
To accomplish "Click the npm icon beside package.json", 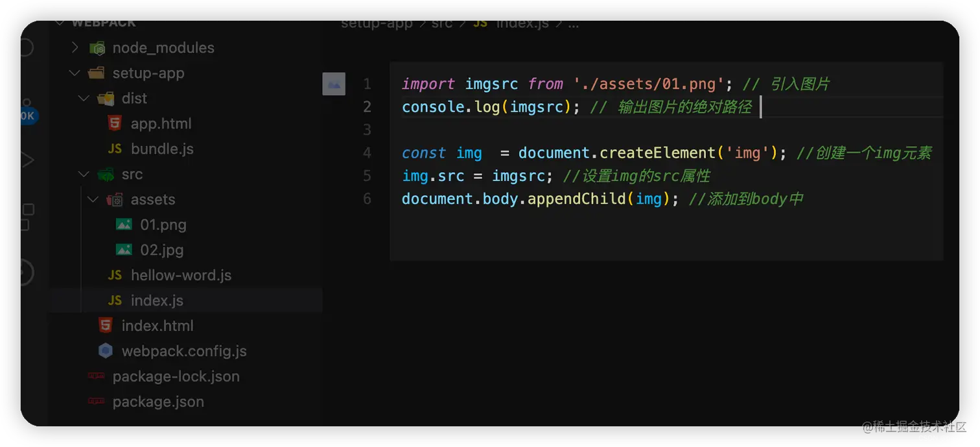I will (x=97, y=401).
